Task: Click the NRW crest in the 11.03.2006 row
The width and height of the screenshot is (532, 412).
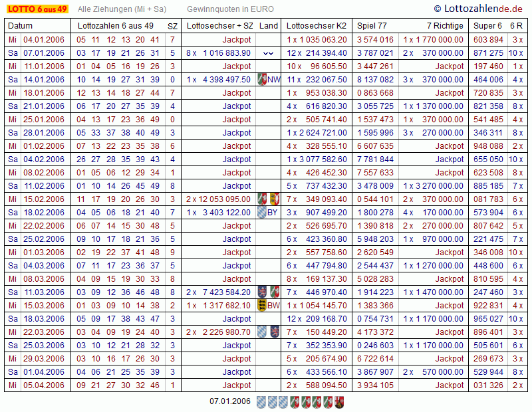Action: click(x=274, y=292)
